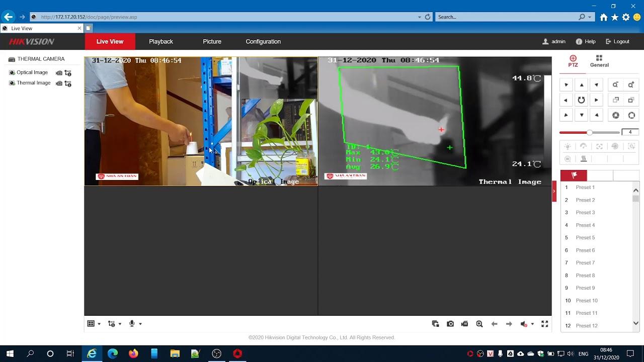644x362 pixels.
Task: Log out of the admin session
Action: point(617,42)
